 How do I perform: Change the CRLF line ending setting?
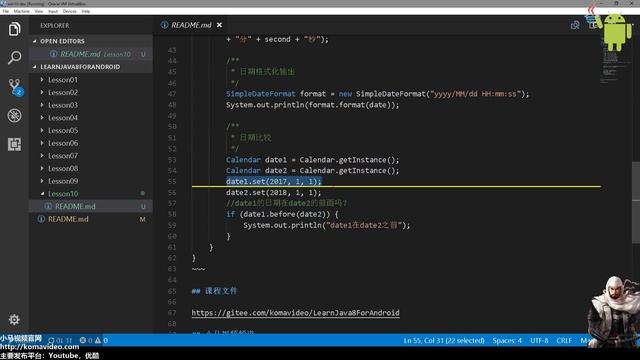564,340
